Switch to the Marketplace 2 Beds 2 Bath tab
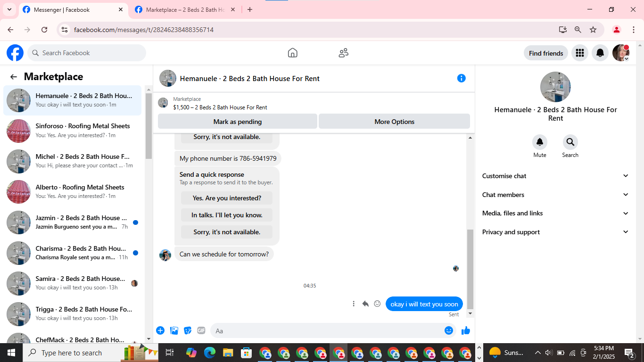The width and height of the screenshot is (644, 362). [x=185, y=9]
